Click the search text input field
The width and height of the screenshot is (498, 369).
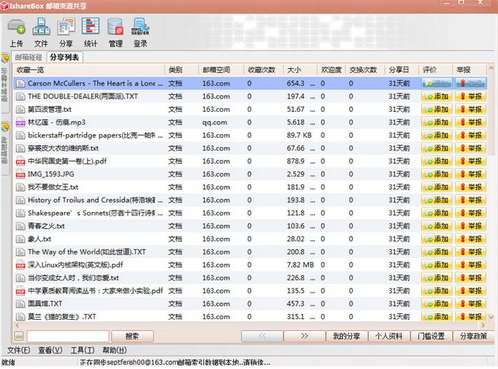[68, 336]
